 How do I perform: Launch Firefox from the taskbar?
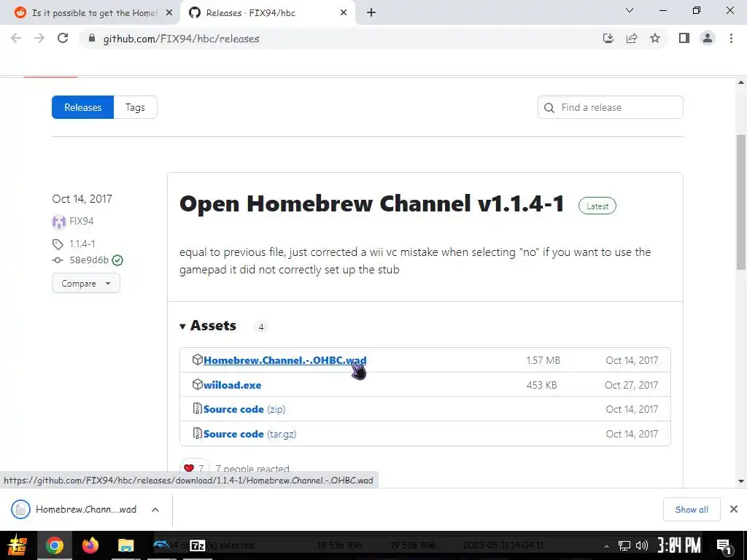coord(90,545)
